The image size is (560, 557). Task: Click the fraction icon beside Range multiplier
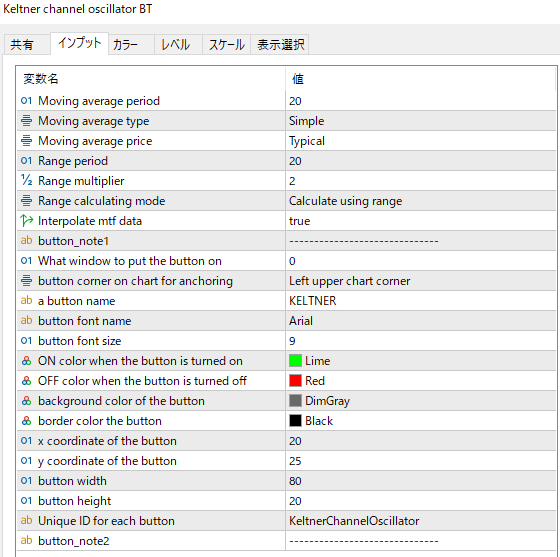coord(26,180)
